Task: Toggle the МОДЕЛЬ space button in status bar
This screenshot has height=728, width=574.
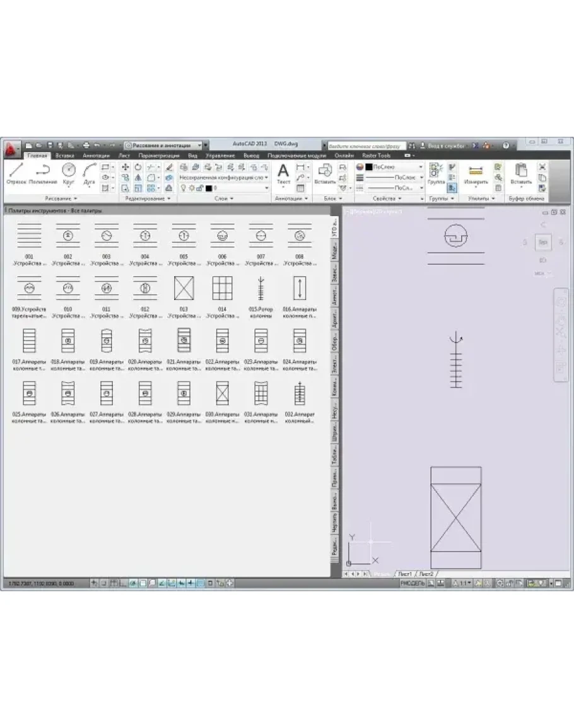Action: [x=413, y=584]
